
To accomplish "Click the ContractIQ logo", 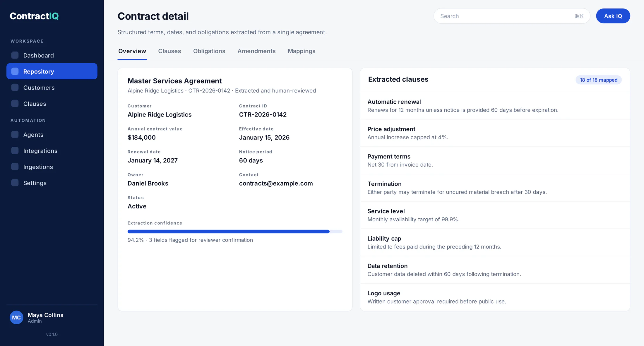I will tap(34, 16).
